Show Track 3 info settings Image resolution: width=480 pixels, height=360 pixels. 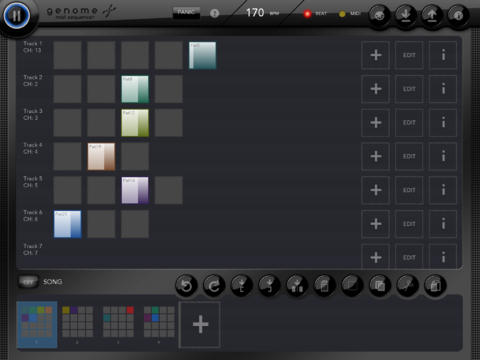point(443,122)
